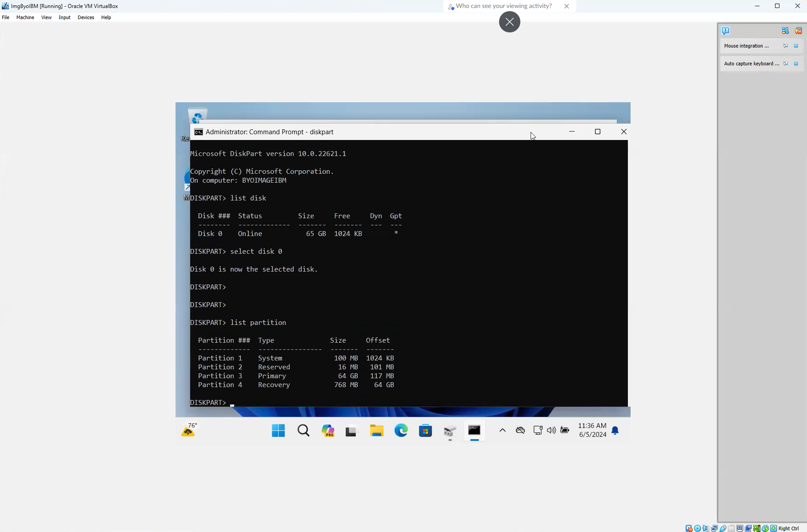This screenshot has width=807, height=532.
Task: Click the USB devices status icon
Action: point(723,528)
